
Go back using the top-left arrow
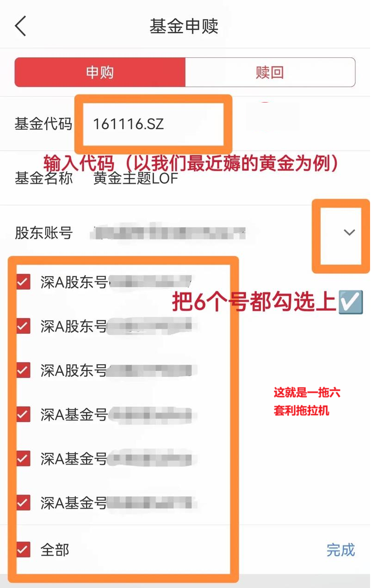20,26
